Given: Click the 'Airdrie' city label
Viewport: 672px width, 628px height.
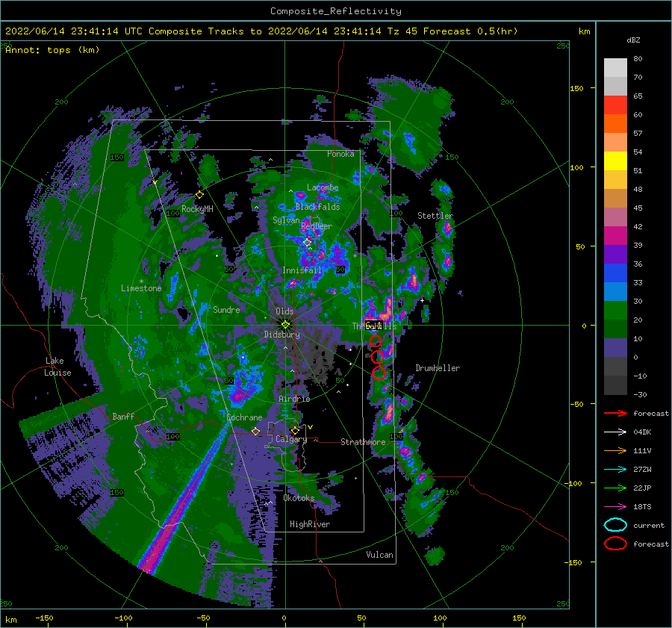Looking at the screenshot, I should [x=294, y=399].
